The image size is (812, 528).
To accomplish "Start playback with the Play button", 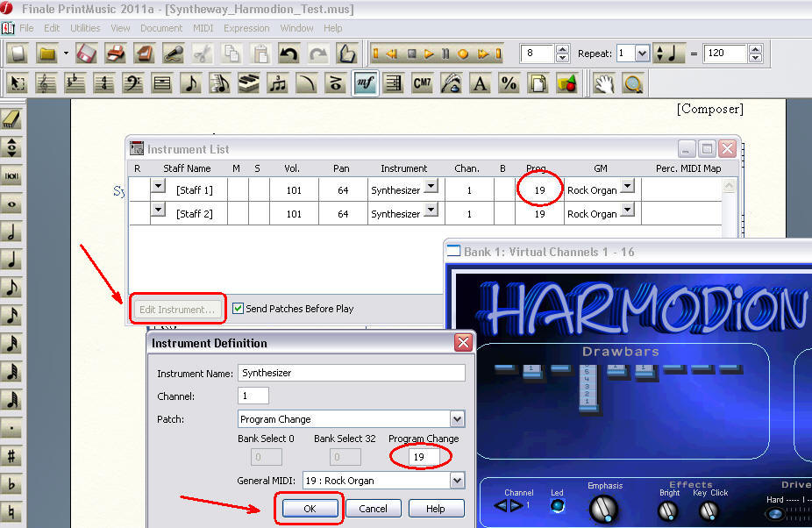I will point(428,54).
